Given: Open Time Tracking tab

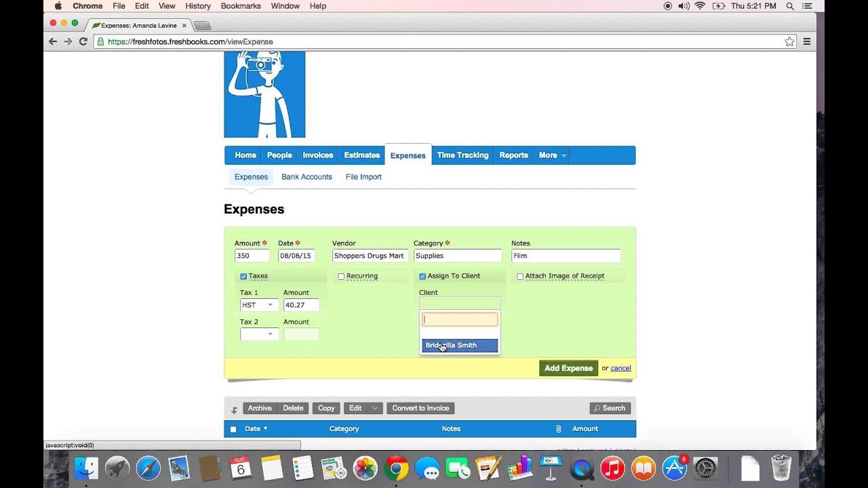Looking at the screenshot, I should [462, 155].
